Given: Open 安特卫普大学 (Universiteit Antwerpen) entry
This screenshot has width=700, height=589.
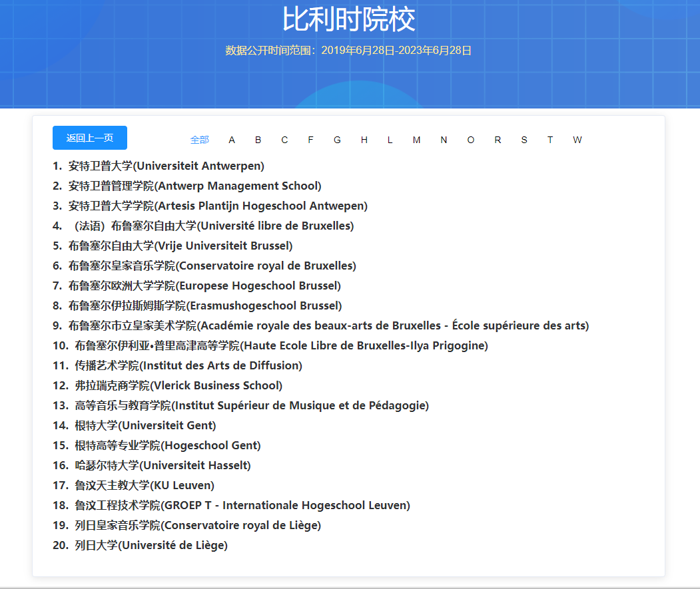Looking at the screenshot, I should point(159,166).
